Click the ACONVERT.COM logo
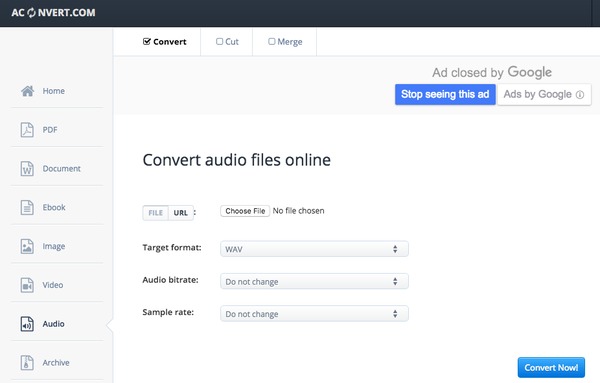The image size is (600, 383). pos(53,13)
